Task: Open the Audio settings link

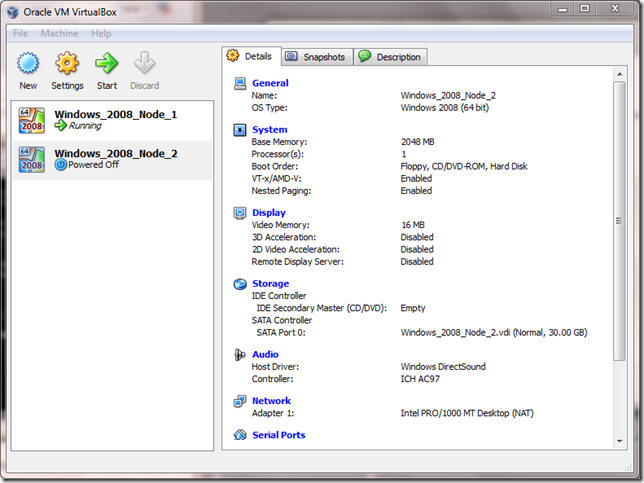Action: click(265, 354)
